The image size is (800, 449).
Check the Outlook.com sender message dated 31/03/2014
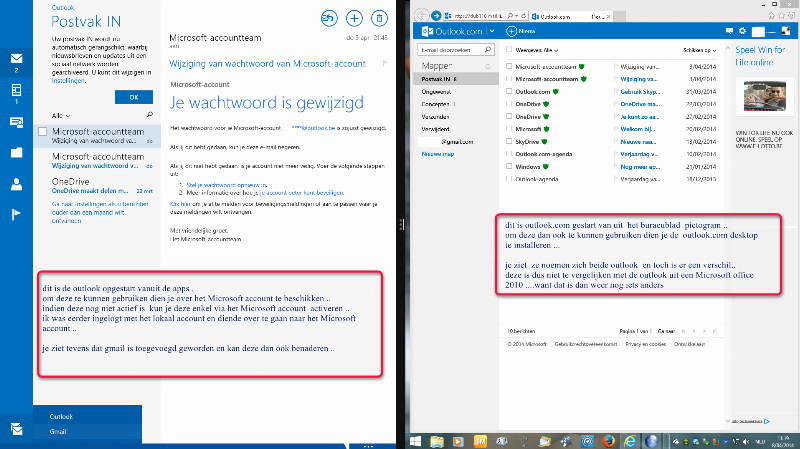[509, 91]
